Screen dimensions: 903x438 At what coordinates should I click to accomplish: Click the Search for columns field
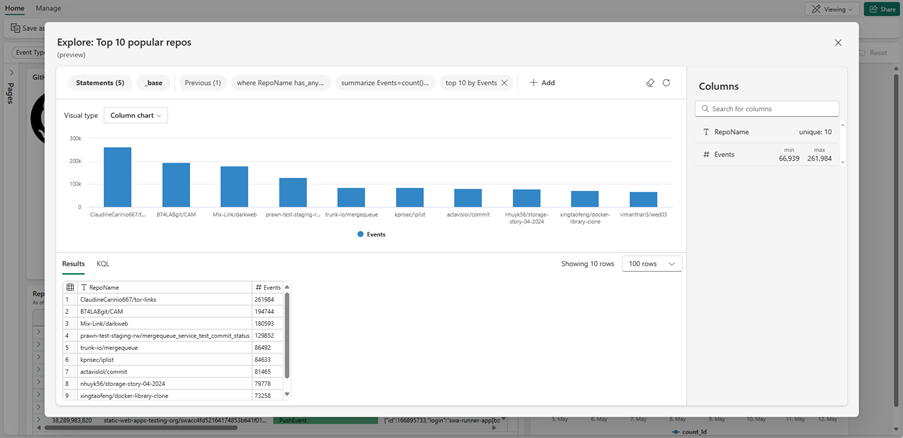tap(767, 109)
